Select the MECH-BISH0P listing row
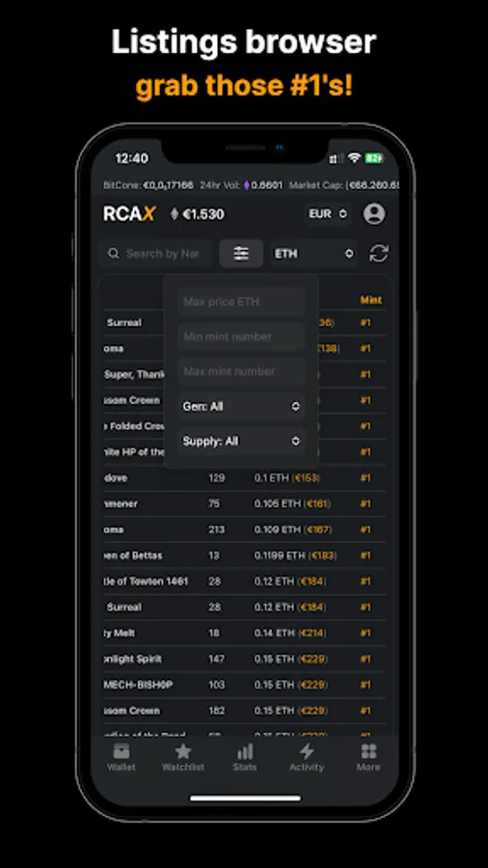The width and height of the screenshot is (488, 868). pos(244,685)
